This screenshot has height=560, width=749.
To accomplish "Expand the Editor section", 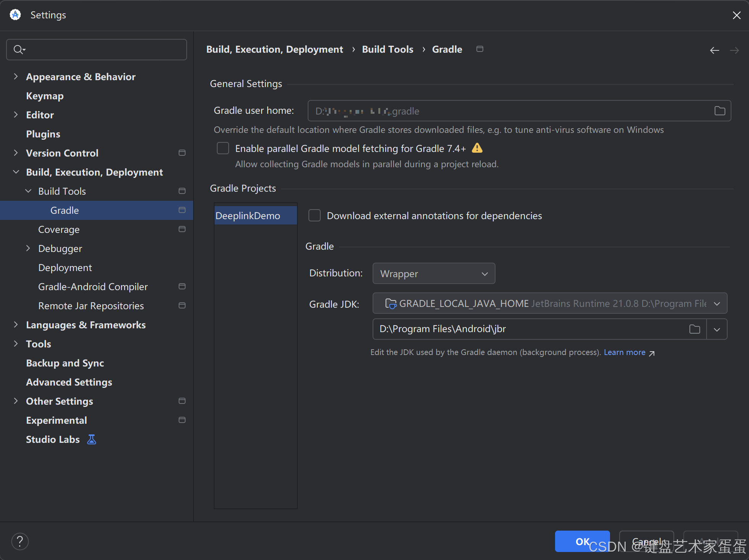I will 16,115.
